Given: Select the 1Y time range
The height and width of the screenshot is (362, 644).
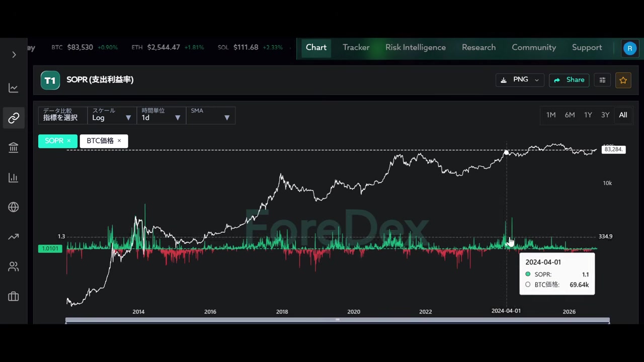Looking at the screenshot, I should (x=588, y=115).
